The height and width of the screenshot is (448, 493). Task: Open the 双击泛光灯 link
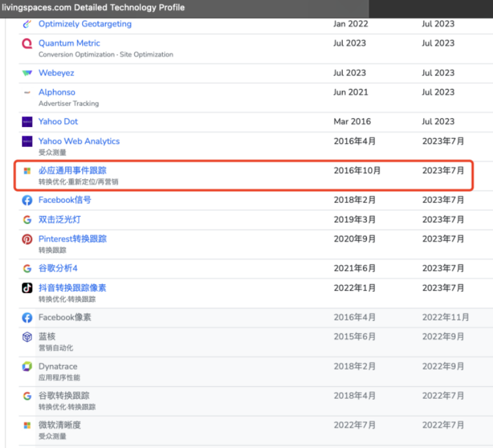(60, 219)
